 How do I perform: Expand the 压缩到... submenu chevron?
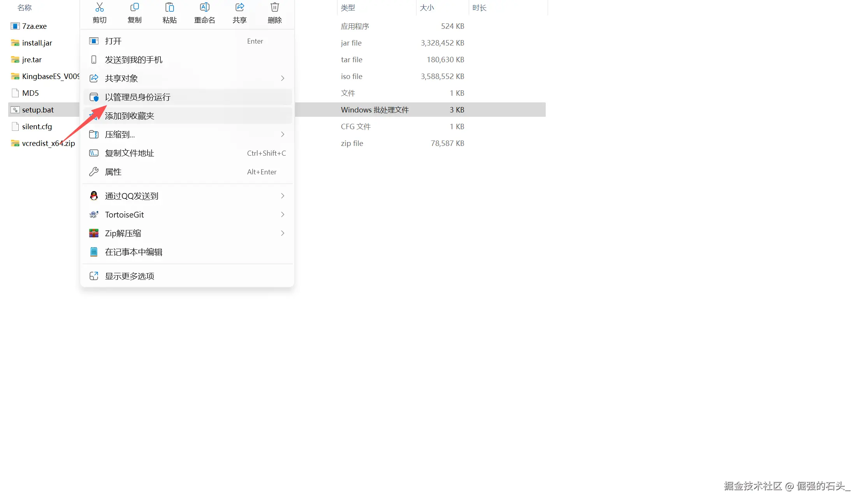pos(283,134)
